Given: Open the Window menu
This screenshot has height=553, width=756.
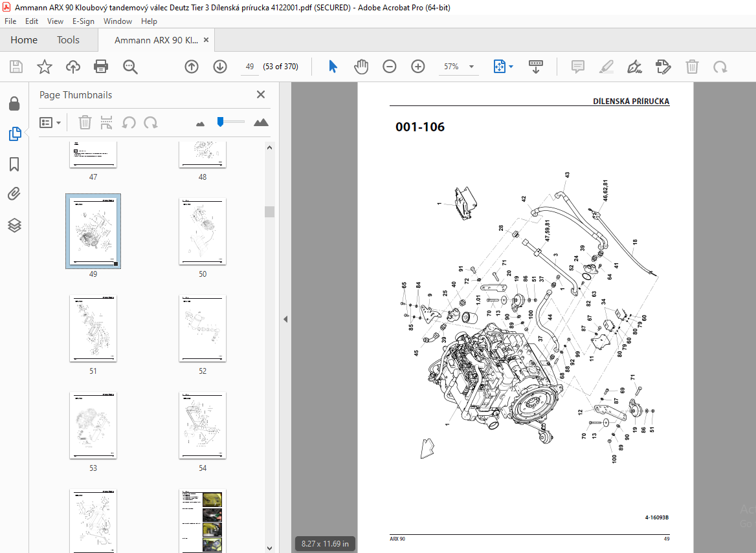Looking at the screenshot, I should (118, 21).
